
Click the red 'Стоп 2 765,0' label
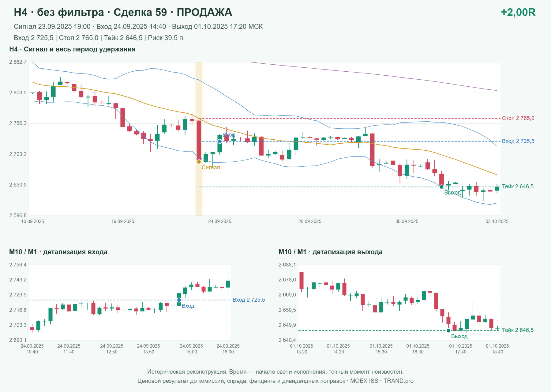pyautogui.click(x=518, y=118)
